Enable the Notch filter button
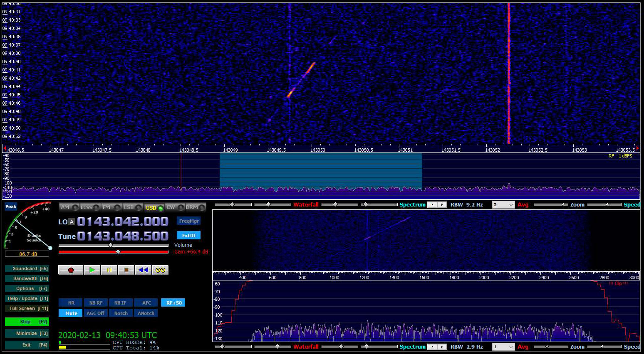 pyautogui.click(x=121, y=313)
